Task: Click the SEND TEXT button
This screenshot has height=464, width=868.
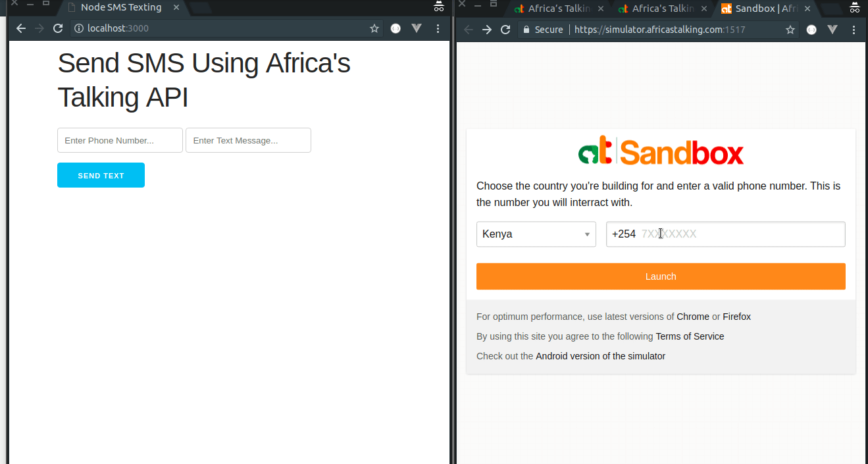Action: [101, 175]
